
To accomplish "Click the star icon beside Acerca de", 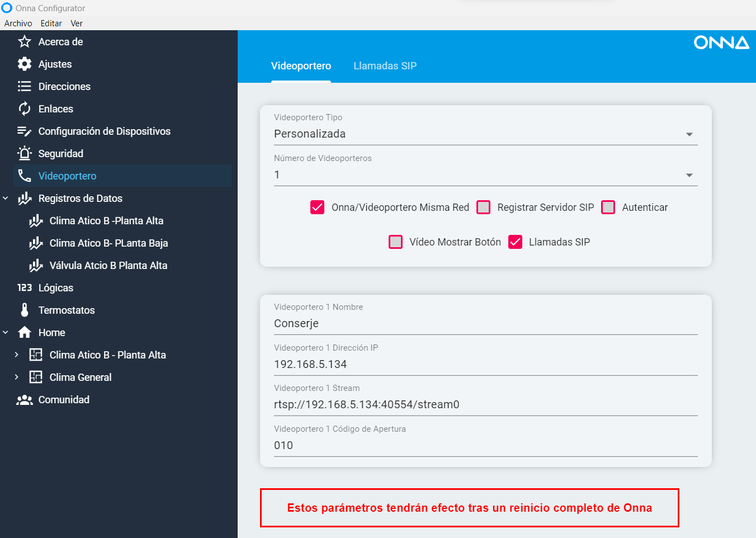I will (25, 42).
